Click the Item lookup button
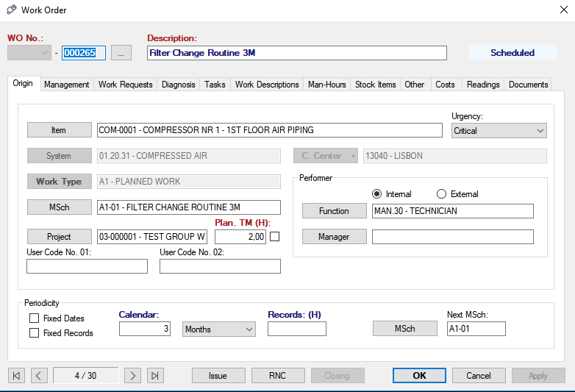Screen dimensions: 575x392 pyautogui.click(x=59, y=130)
